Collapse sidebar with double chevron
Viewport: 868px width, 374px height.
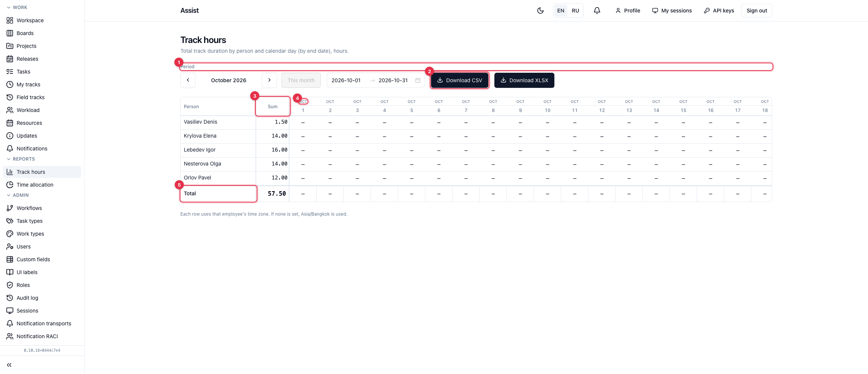pos(9,365)
